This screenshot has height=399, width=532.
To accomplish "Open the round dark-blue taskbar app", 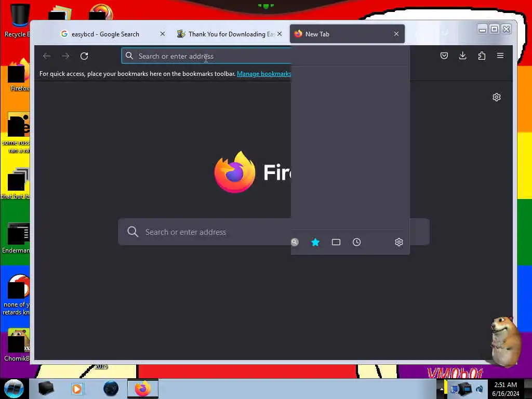I will [111, 389].
